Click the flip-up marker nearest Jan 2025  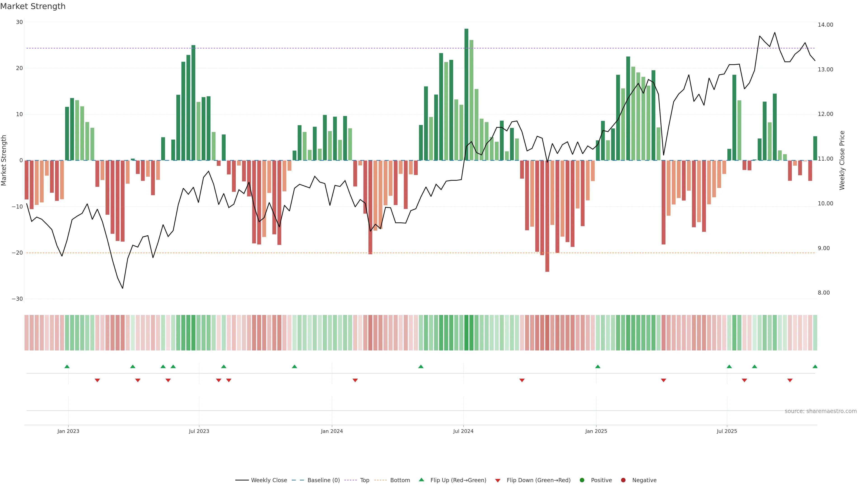pyautogui.click(x=598, y=366)
